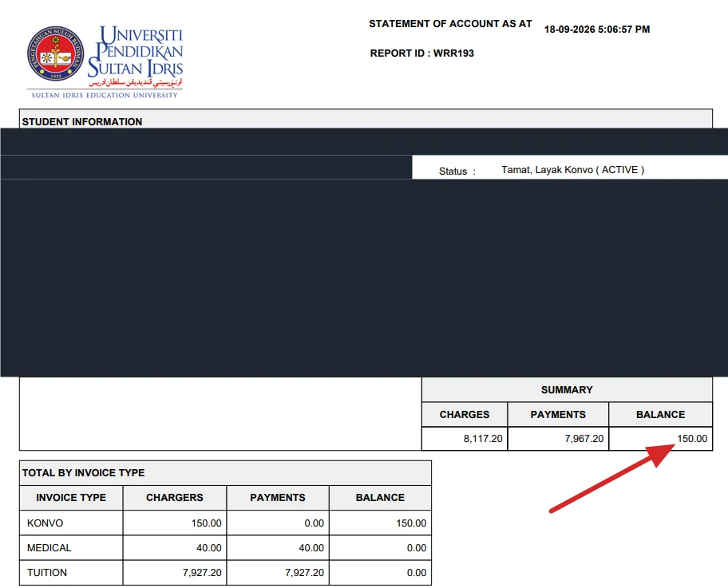This screenshot has width=728, height=588.
Task: Click the REPORT ID : WRR193 text
Action: click(x=422, y=53)
